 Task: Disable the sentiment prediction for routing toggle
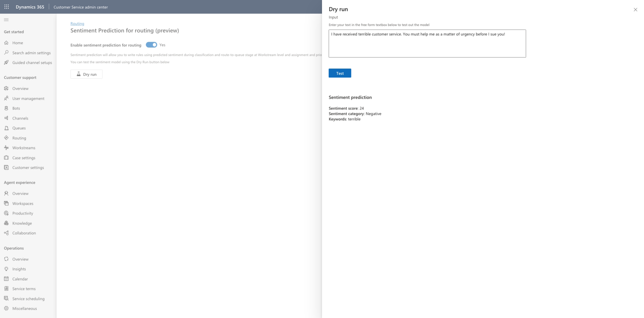point(151,45)
